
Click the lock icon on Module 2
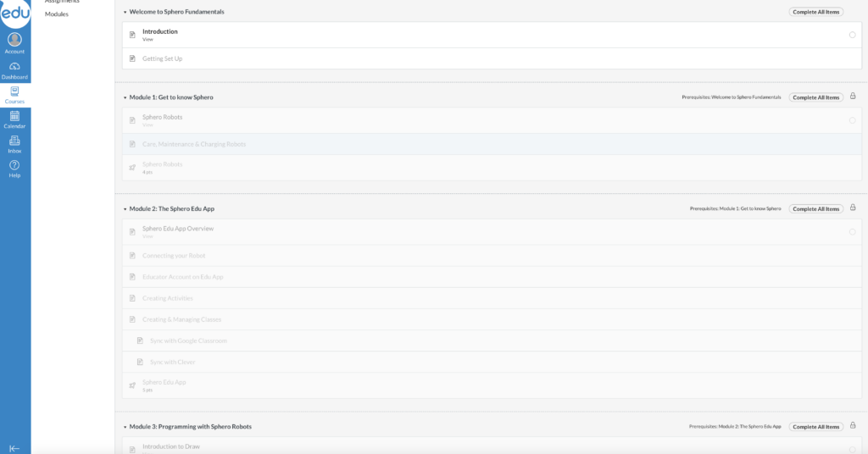(853, 208)
